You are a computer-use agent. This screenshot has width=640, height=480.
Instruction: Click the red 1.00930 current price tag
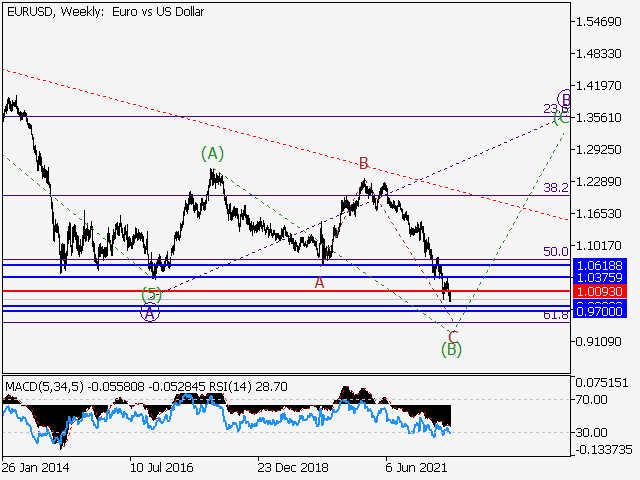[600, 291]
